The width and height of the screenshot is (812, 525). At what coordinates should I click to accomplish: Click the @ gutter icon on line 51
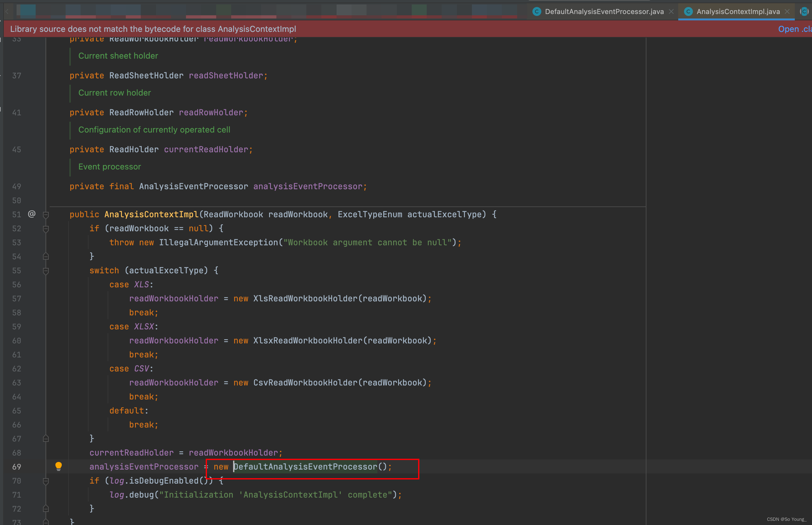point(32,214)
